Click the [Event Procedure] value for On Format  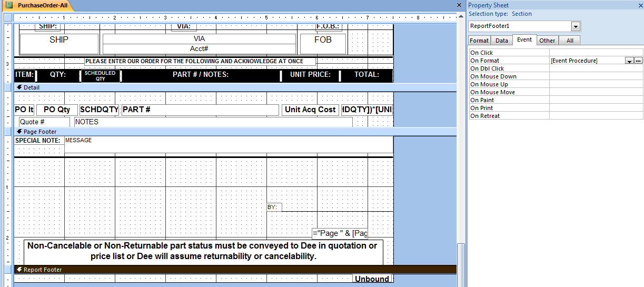tap(574, 61)
